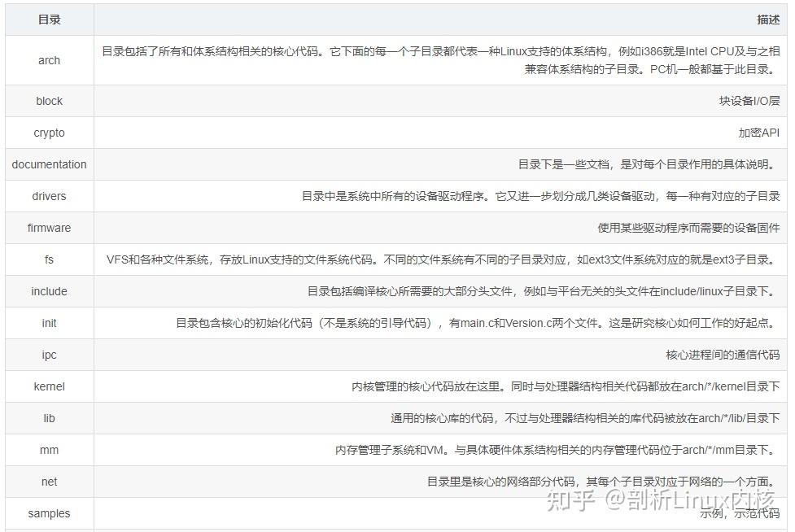Select the net directory cell
Viewport: 795px width, 532px height.
coord(49,482)
